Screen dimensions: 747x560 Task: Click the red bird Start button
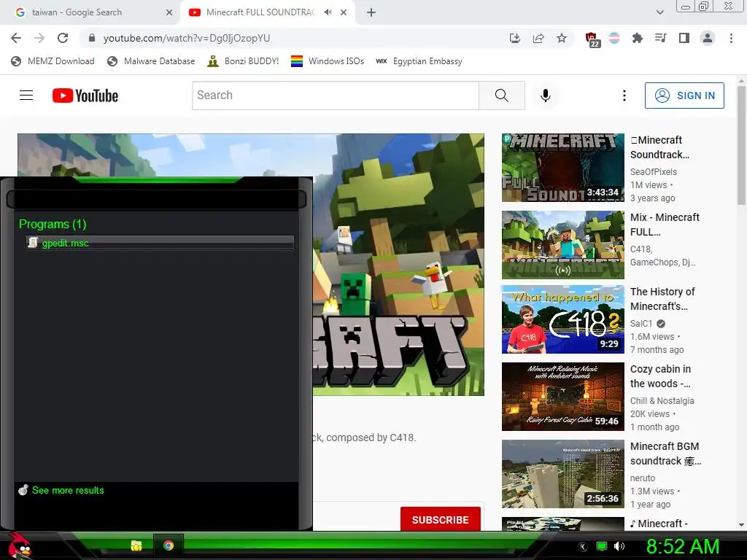pyautogui.click(x=19, y=545)
